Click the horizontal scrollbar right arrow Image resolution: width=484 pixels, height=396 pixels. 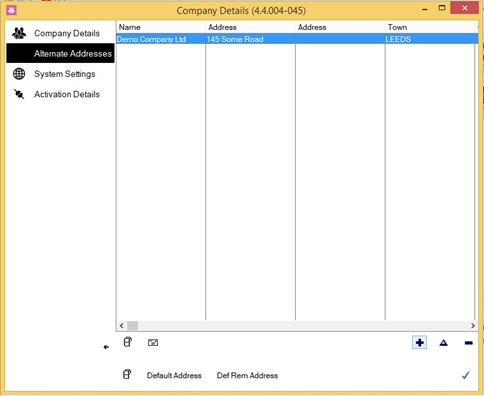click(x=473, y=326)
